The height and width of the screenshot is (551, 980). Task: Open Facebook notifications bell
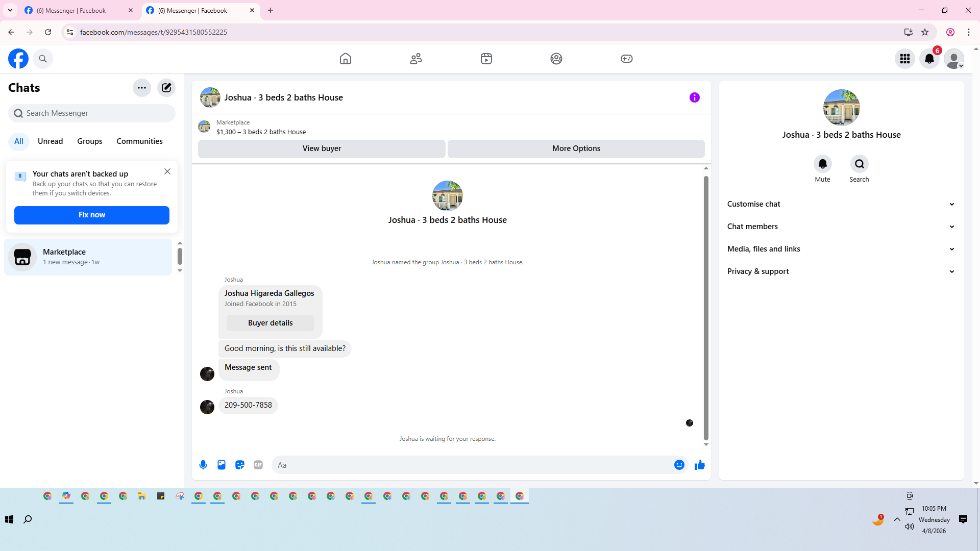pyautogui.click(x=929, y=59)
